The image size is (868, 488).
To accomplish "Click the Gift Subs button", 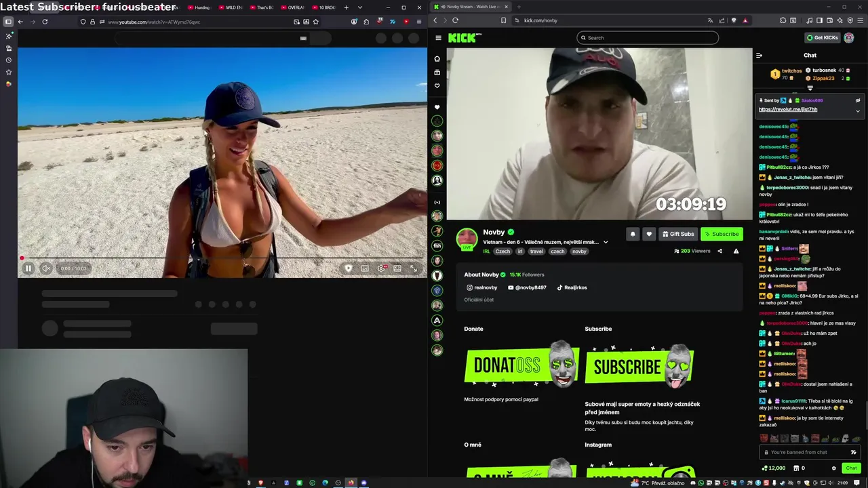I will pos(678,234).
